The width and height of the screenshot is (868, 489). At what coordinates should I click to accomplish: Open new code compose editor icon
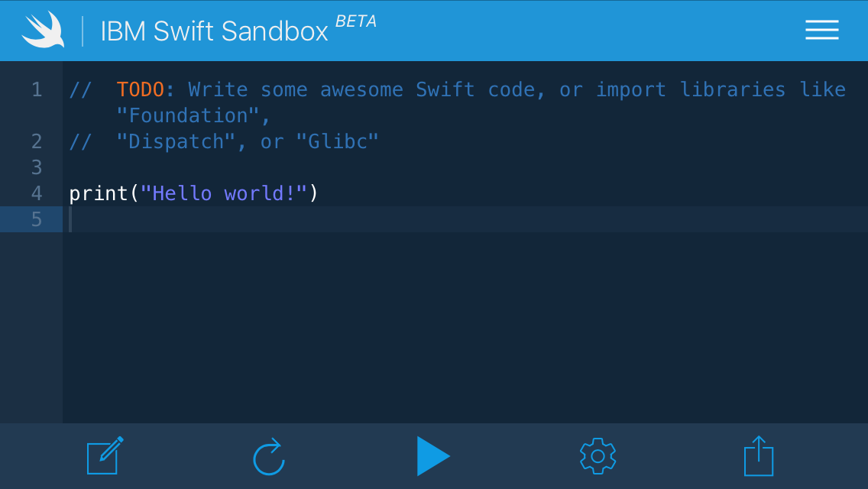coord(105,456)
